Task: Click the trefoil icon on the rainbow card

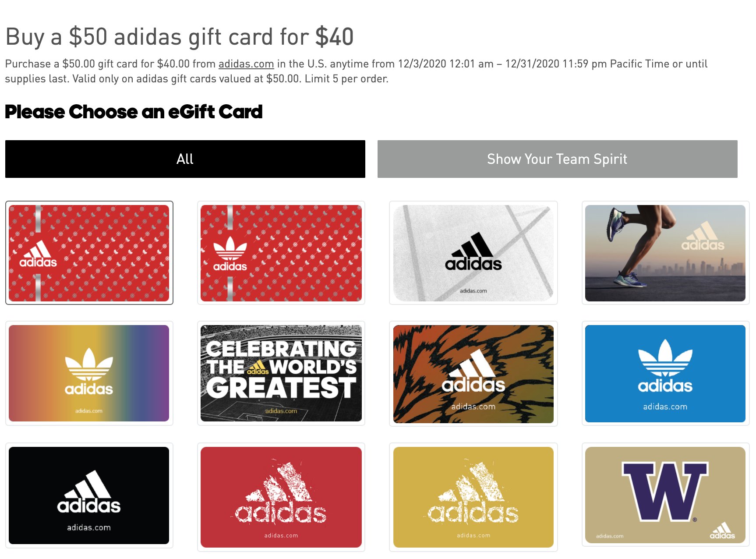Action: coord(89,364)
